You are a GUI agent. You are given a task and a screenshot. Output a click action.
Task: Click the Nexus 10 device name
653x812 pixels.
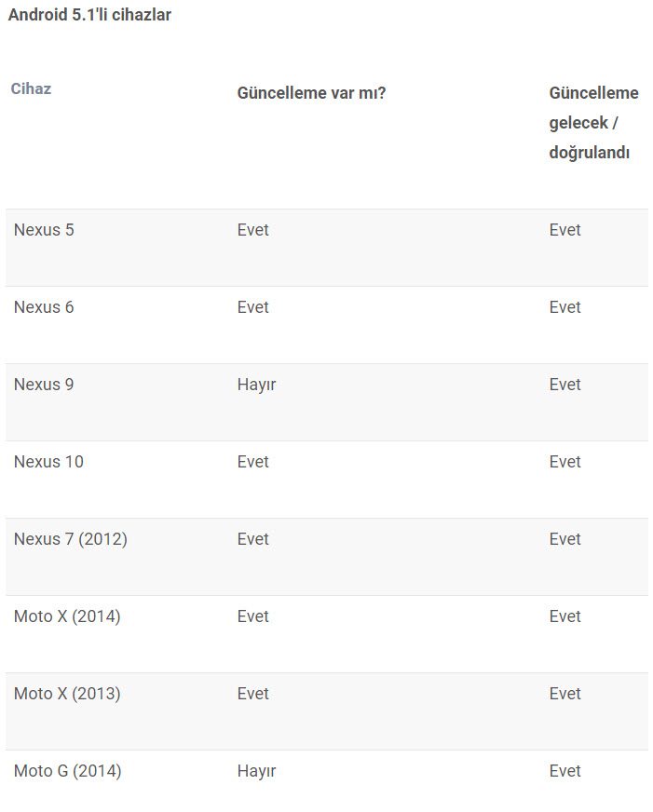[48, 461]
